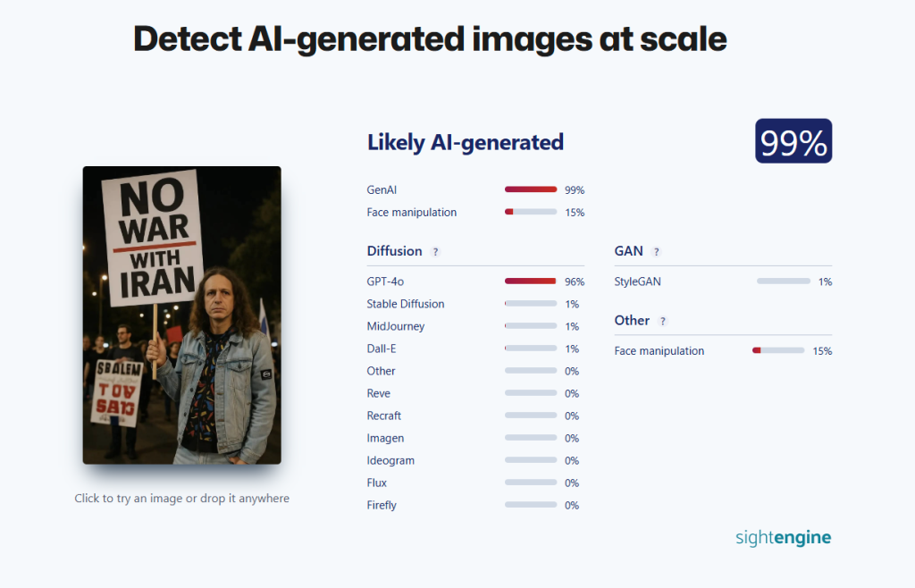Image resolution: width=915 pixels, height=588 pixels.
Task: Click the uploaded protest image thumbnail
Action: point(182,315)
